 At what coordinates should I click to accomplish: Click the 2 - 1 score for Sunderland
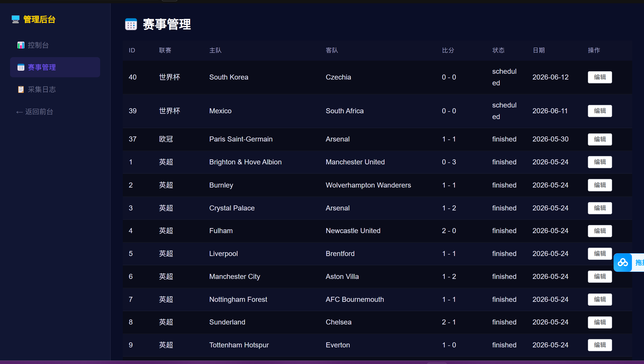click(x=449, y=322)
